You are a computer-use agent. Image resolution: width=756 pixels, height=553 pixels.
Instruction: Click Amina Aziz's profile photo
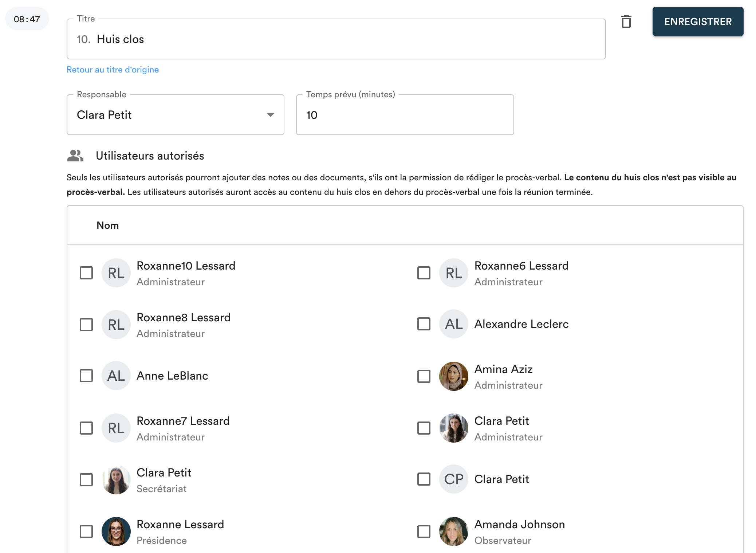(x=453, y=376)
